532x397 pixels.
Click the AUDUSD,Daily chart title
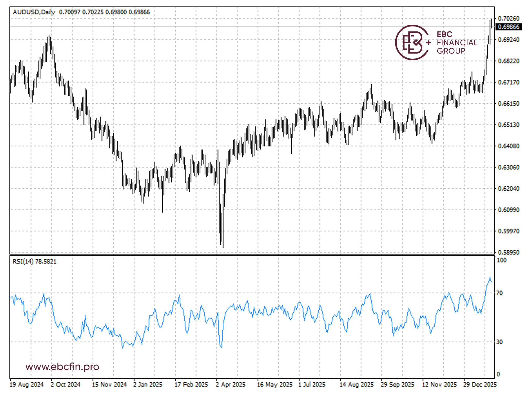click(x=34, y=12)
